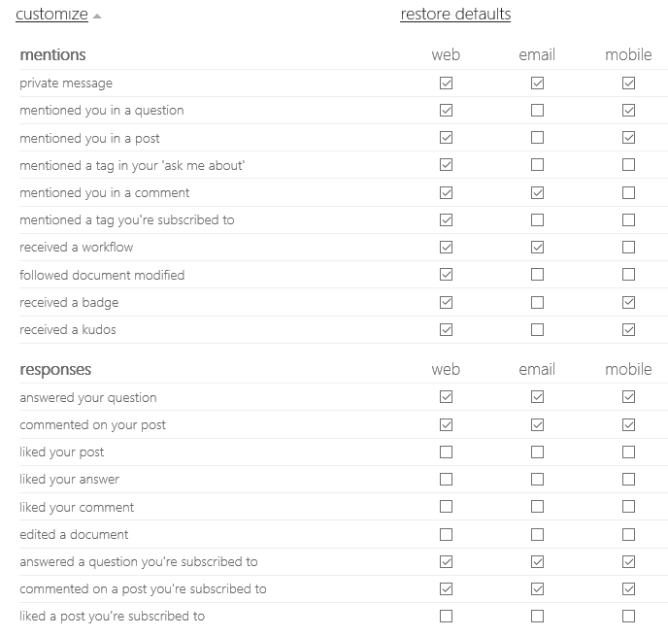Uncheck web for answered a subscribed question
The width and height of the screenshot is (668, 636).
[x=445, y=562]
